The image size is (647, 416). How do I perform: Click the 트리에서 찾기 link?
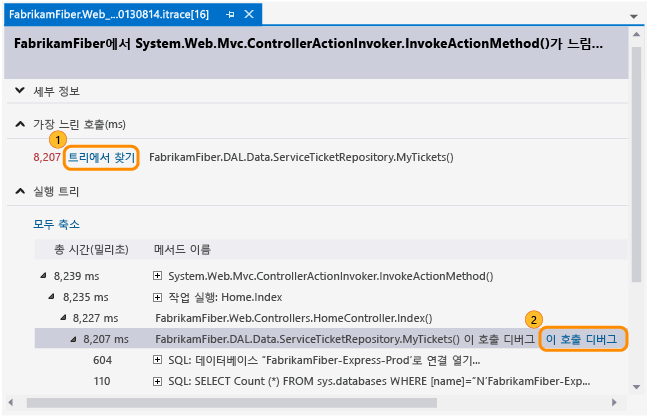(102, 157)
